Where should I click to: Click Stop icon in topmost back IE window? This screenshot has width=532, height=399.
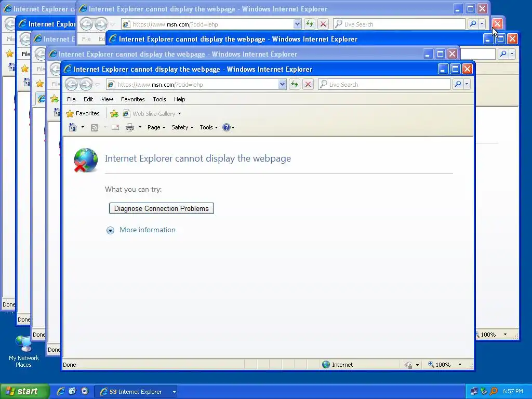click(323, 24)
